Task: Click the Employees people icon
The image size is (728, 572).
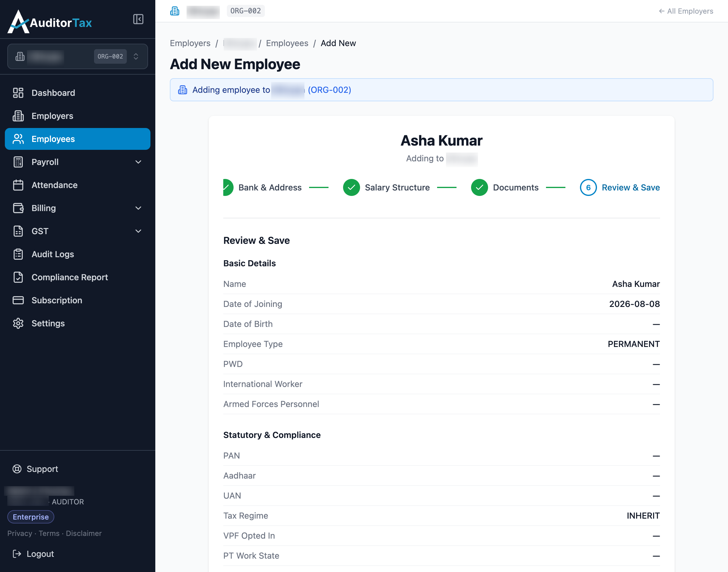Action: [x=18, y=139]
